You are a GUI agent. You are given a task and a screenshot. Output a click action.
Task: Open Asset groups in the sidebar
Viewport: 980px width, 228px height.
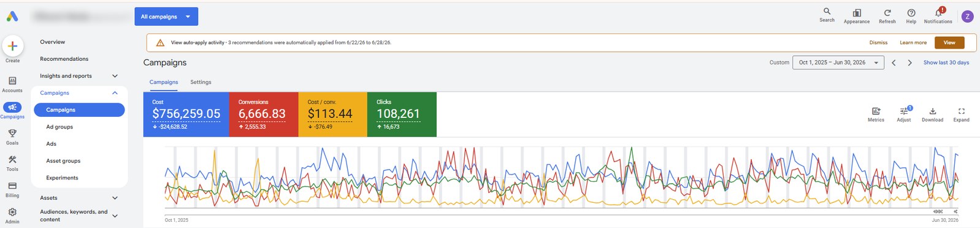coord(63,161)
